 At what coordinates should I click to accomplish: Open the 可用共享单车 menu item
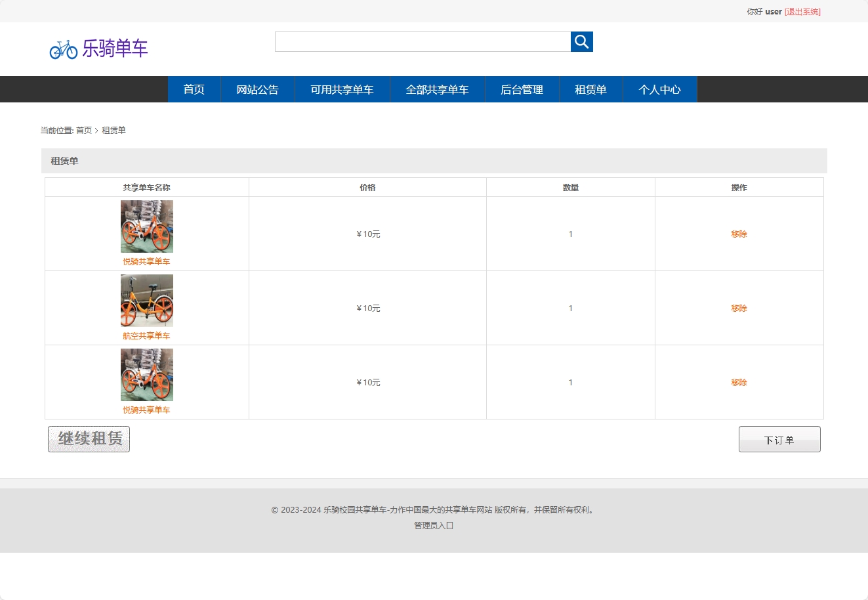(342, 90)
